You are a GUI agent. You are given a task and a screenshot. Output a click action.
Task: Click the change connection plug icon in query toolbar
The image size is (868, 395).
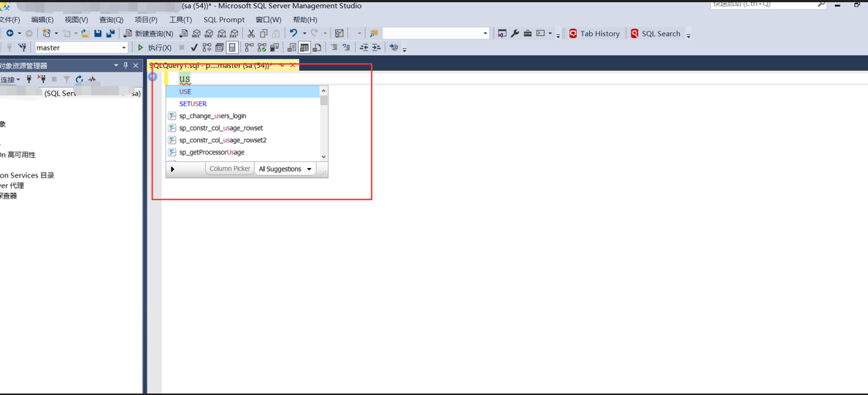pos(22,47)
